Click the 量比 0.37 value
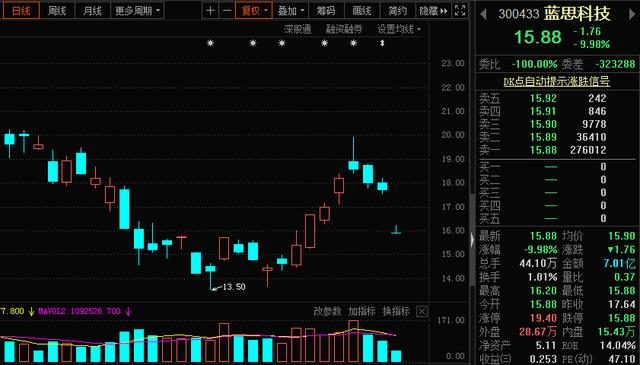Viewport: 640px width, 365px height. (624, 277)
